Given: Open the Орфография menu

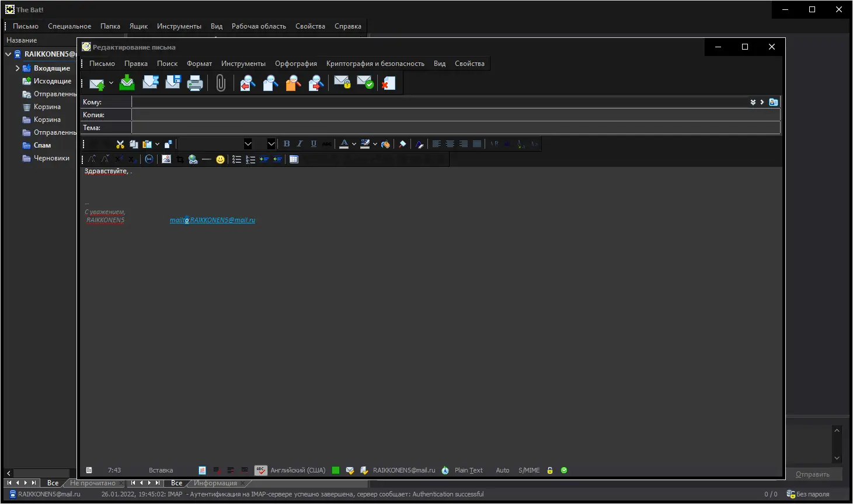Looking at the screenshot, I should click(x=296, y=64).
